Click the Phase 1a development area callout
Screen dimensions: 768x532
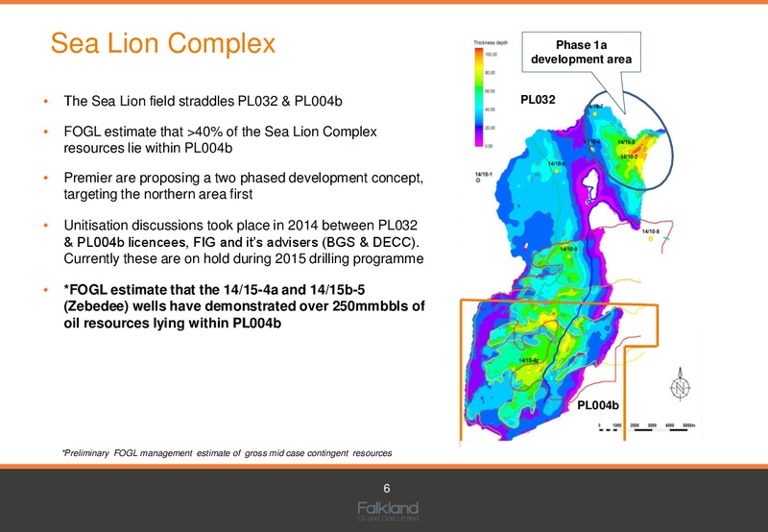click(x=582, y=52)
